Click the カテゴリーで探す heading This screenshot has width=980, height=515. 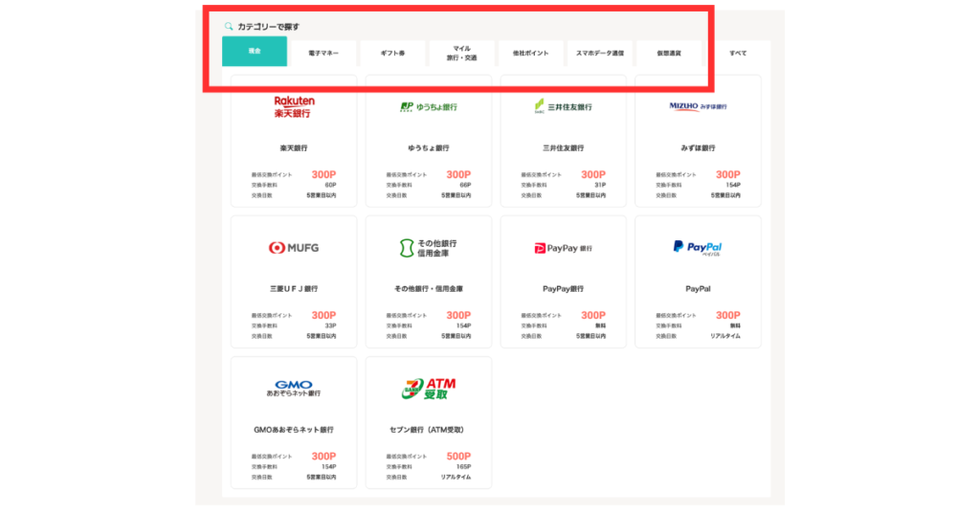(x=269, y=26)
